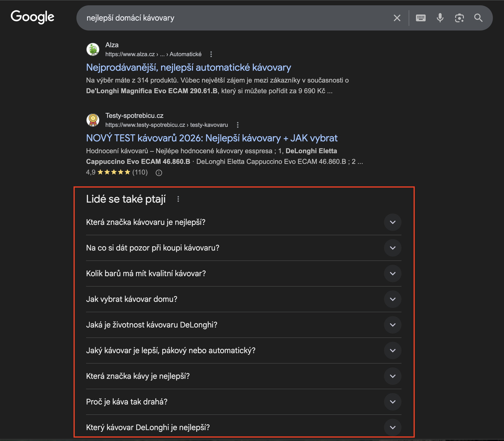Image resolution: width=504 pixels, height=441 pixels.
Task: Search by image with camera icon
Action: (459, 18)
